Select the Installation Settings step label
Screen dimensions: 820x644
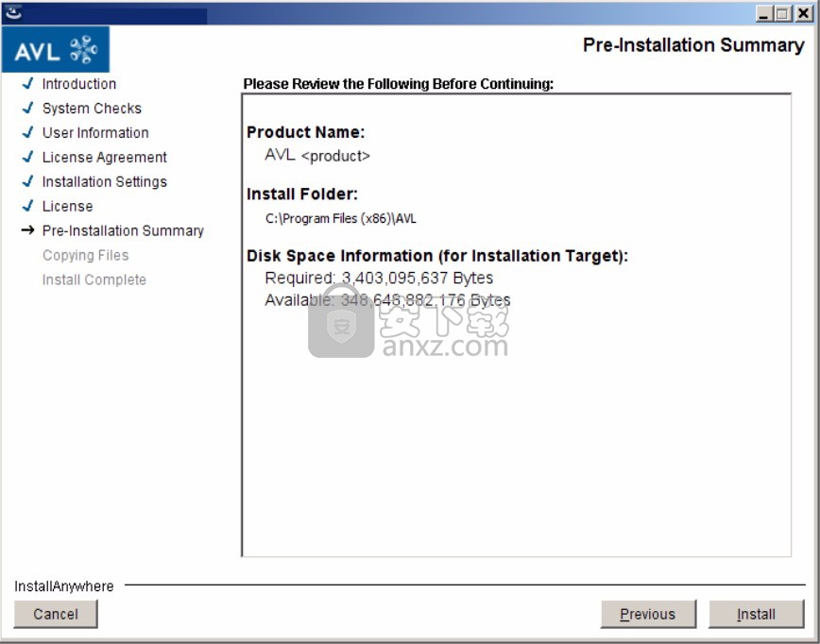point(105,182)
